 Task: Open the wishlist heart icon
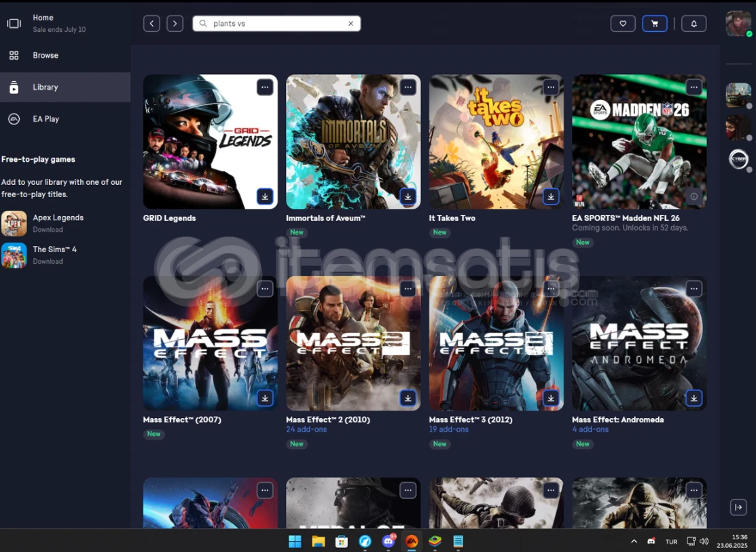[x=623, y=23]
